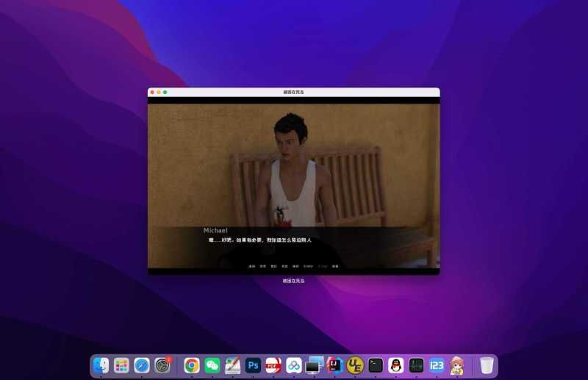Open dialogue history (历史) in the quick menu
Image resolution: width=588 pixels, height=380 pixels.
point(263,266)
